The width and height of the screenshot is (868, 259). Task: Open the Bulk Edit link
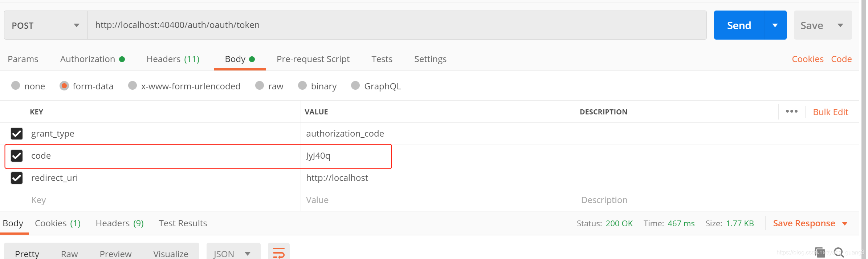(830, 112)
